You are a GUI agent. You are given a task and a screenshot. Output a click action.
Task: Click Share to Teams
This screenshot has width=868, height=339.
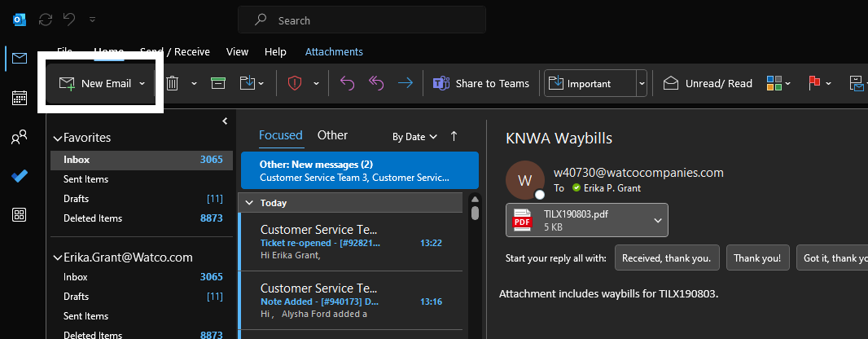pyautogui.click(x=480, y=84)
